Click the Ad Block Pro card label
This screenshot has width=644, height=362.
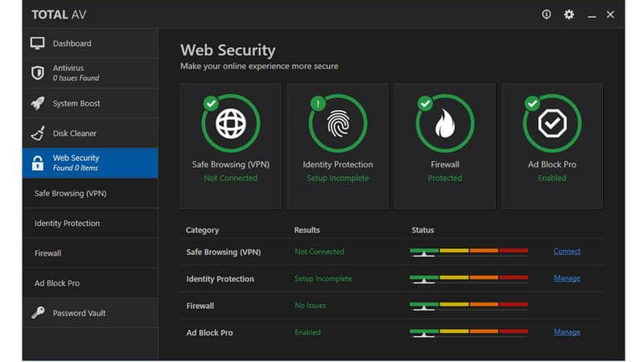[x=552, y=164]
